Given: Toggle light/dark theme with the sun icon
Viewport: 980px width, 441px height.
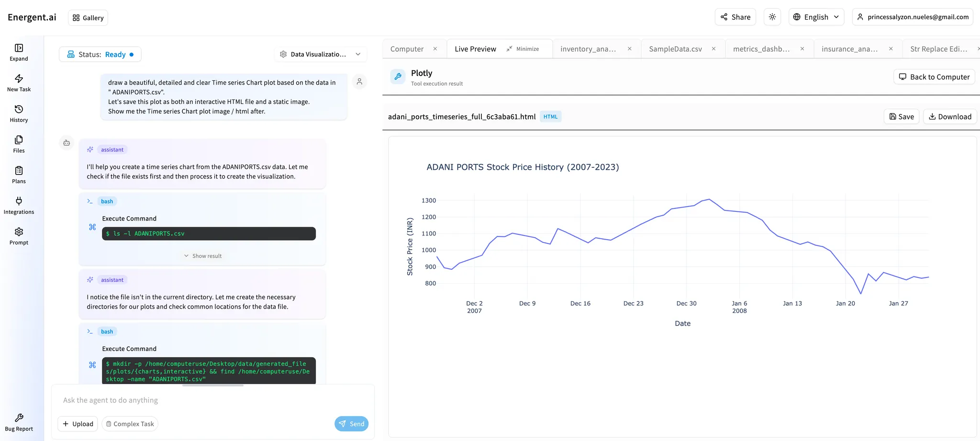Looking at the screenshot, I should [x=772, y=17].
